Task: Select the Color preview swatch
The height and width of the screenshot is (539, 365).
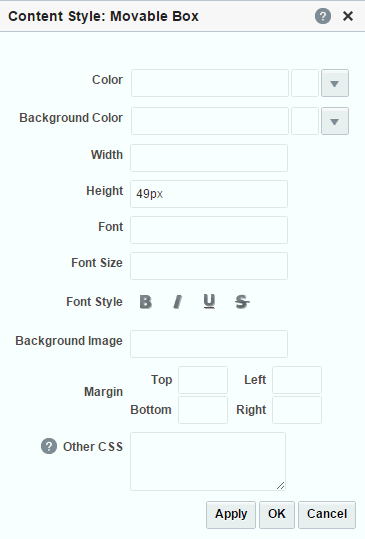Action: coord(305,83)
